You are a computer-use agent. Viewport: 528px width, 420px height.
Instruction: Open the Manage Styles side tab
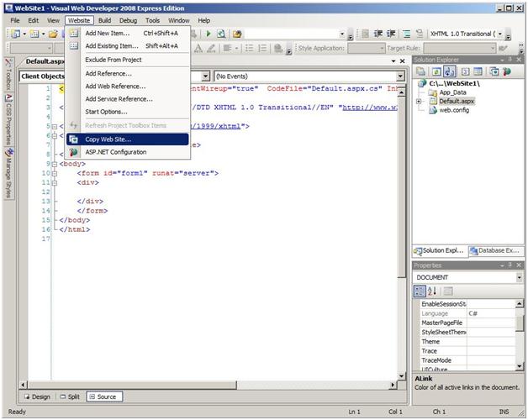click(x=8, y=172)
